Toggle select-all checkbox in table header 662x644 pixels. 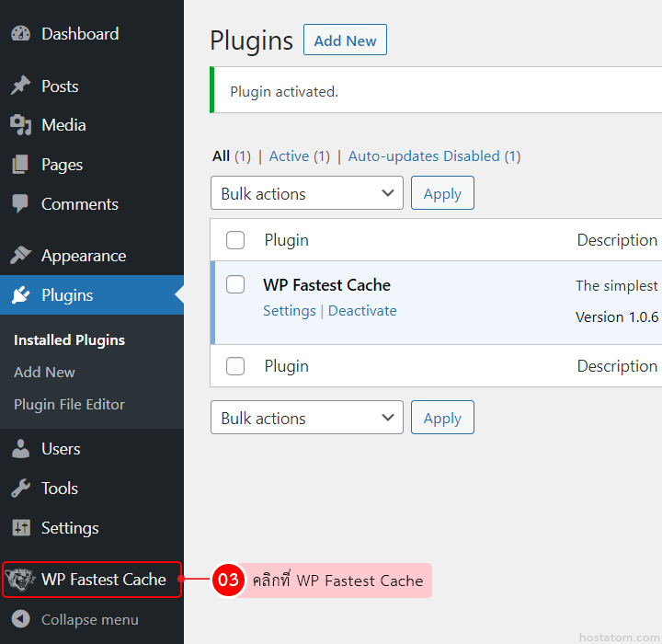coord(235,240)
